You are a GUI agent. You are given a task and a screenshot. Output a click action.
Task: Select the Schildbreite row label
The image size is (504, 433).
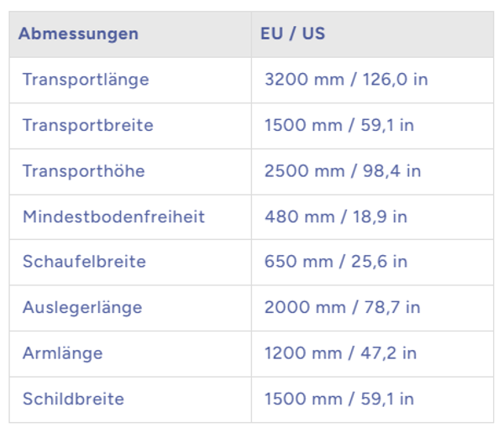click(73, 399)
